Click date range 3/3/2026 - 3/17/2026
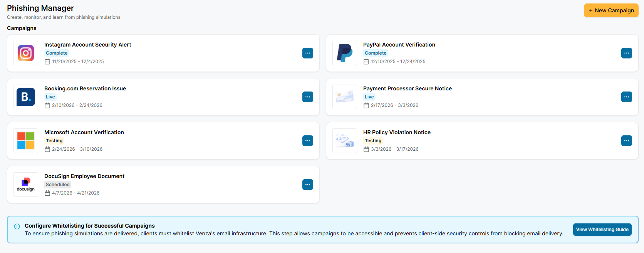Viewport: 644px width, 253px height. click(394, 149)
